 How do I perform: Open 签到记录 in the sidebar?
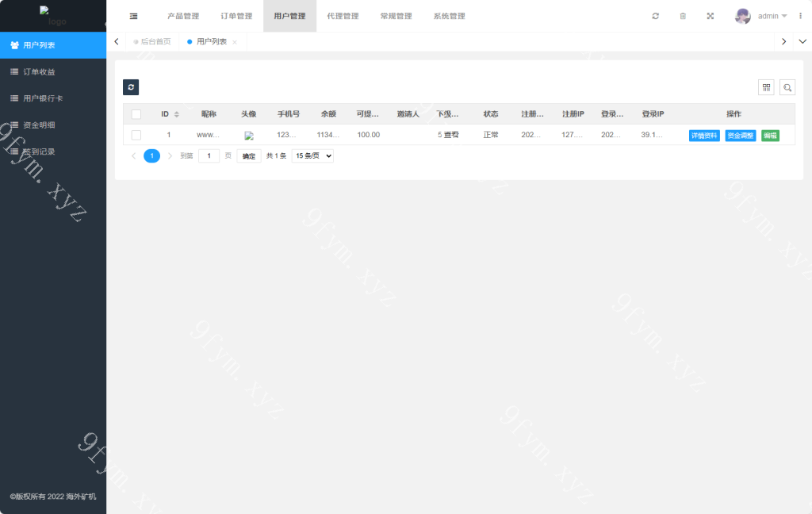pyautogui.click(x=53, y=152)
